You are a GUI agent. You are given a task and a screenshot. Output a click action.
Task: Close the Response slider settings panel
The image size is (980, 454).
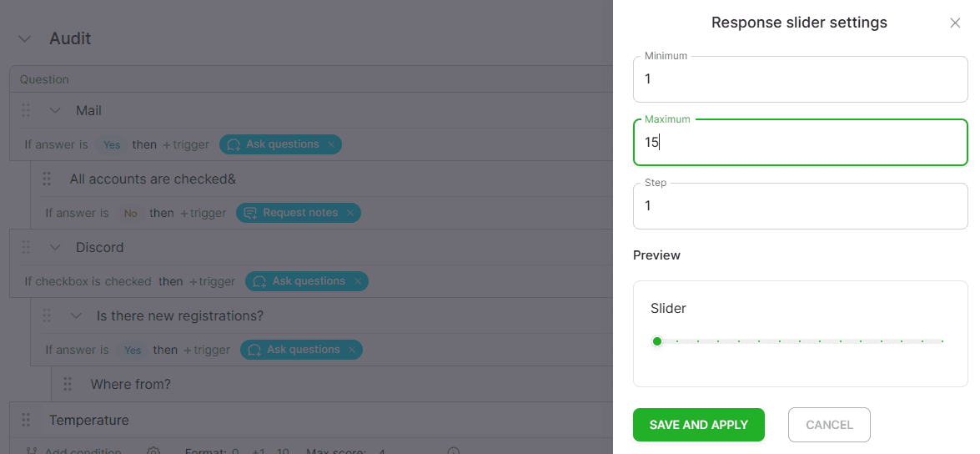point(955,23)
